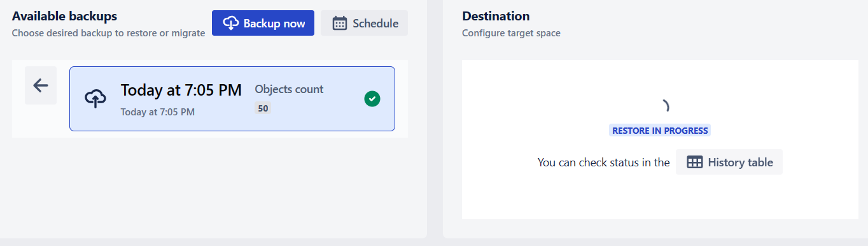868x246 pixels.
Task: Click the small Today at 7:05 PM timestamp
Action: pyautogui.click(x=158, y=112)
